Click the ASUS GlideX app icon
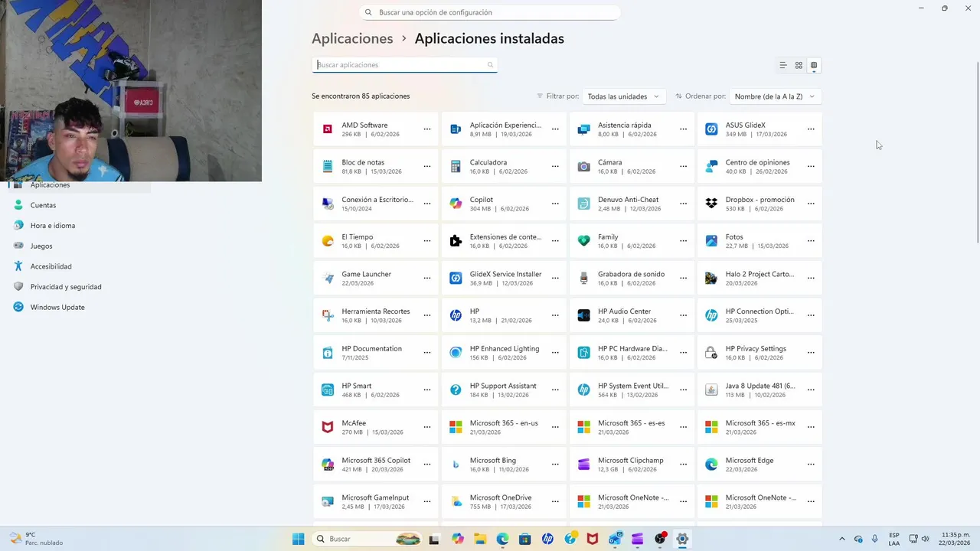This screenshot has width=980, height=551. pos(711,129)
